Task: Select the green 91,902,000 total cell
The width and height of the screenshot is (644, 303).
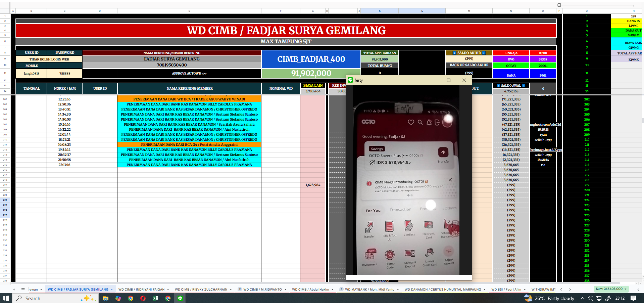Action: tap(311, 73)
